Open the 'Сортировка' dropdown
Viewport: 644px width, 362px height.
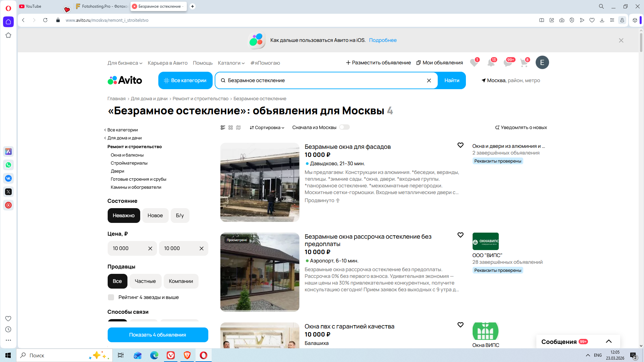pyautogui.click(x=267, y=128)
